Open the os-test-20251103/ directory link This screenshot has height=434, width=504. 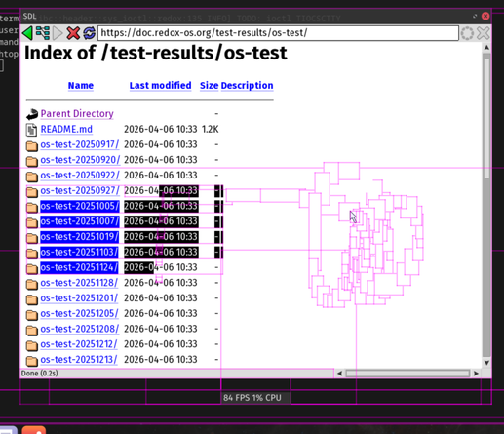[x=79, y=252]
